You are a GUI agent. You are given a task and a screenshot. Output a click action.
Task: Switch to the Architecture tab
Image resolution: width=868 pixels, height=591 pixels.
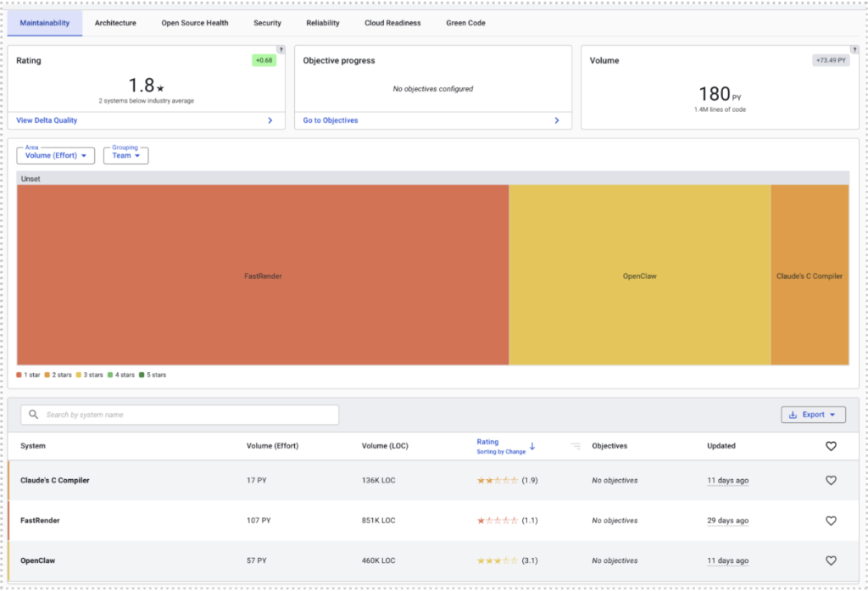tap(115, 23)
